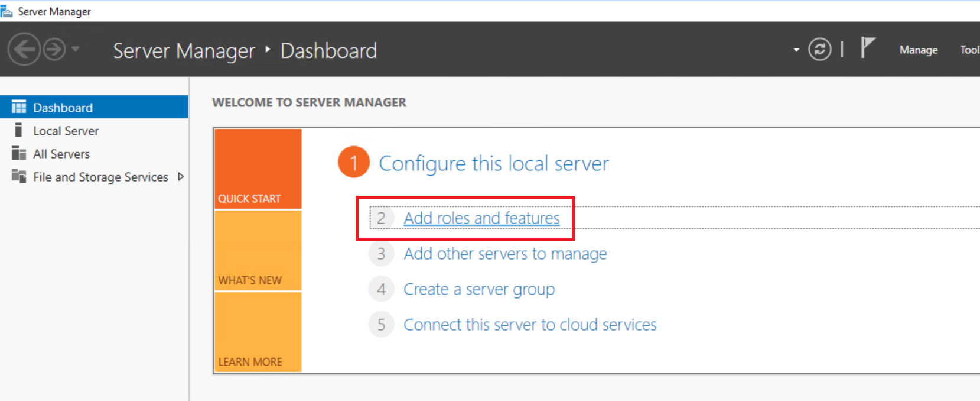Click Connect this server to cloud services

coord(530,325)
